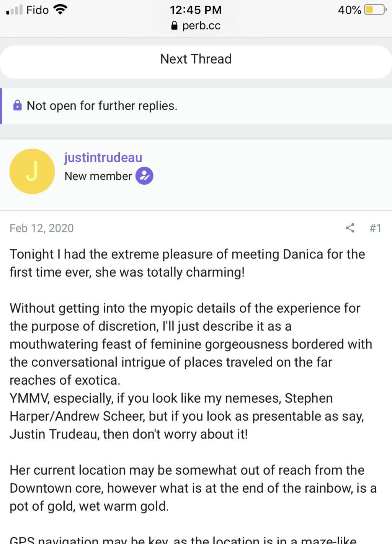The width and height of the screenshot is (392, 544).
Task: Click the justintrudeau username link
Action: [x=103, y=157]
